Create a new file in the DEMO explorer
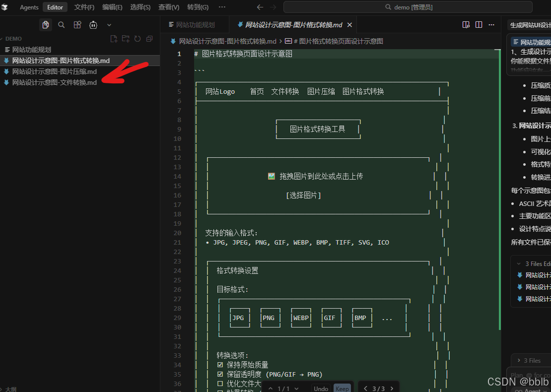Screen dimensions: 551x392 click(114, 39)
